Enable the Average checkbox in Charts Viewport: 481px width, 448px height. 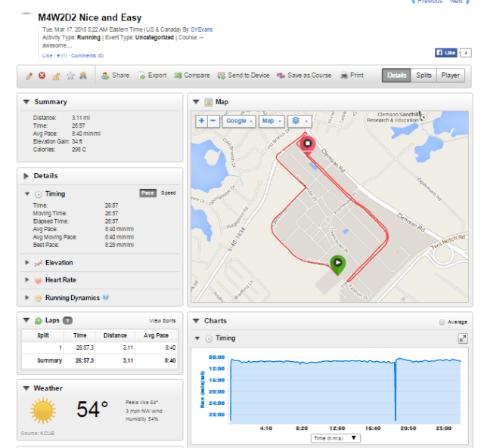coord(442,322)
